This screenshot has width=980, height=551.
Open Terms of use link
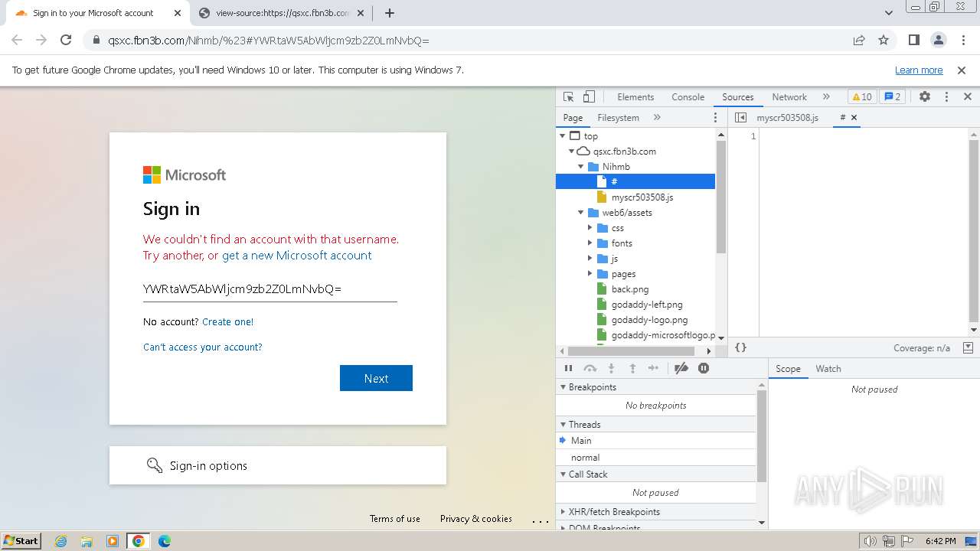[x=395, y=519]
